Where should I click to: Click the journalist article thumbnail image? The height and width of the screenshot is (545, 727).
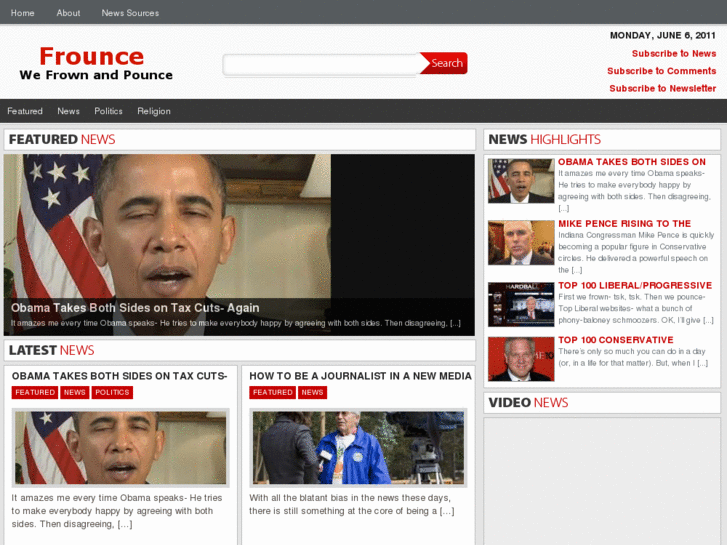click(x=357, y=447)
